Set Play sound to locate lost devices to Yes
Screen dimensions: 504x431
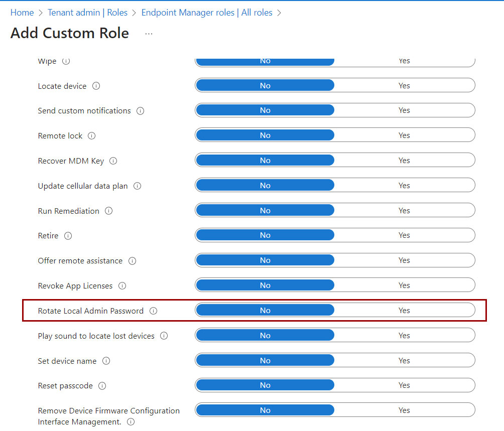(404, 335)
